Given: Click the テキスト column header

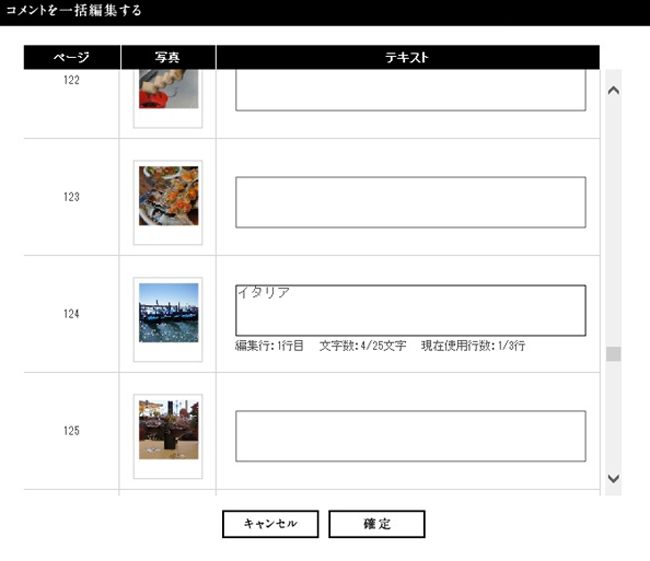Looking at the screenshot, I should (x=408, y=57).
